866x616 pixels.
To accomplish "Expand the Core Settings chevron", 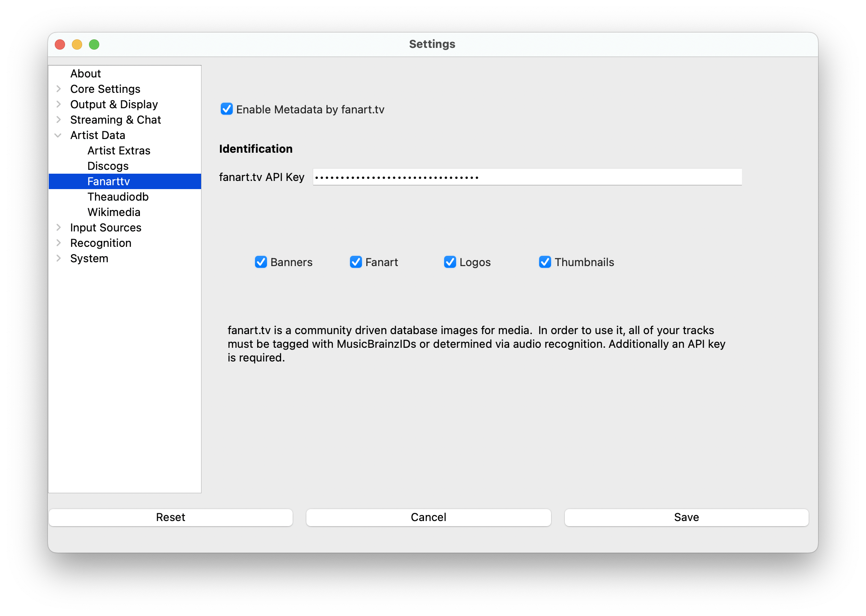I will point(59,89).
